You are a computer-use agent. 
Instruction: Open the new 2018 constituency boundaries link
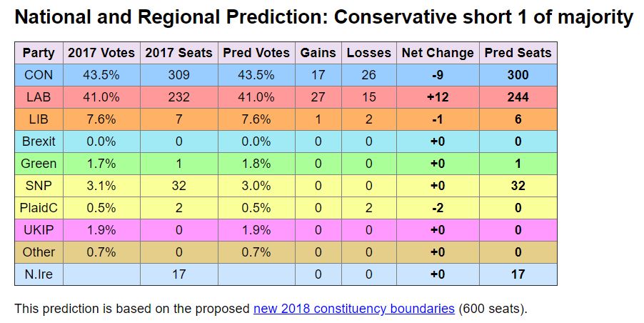tap(353, 309)
